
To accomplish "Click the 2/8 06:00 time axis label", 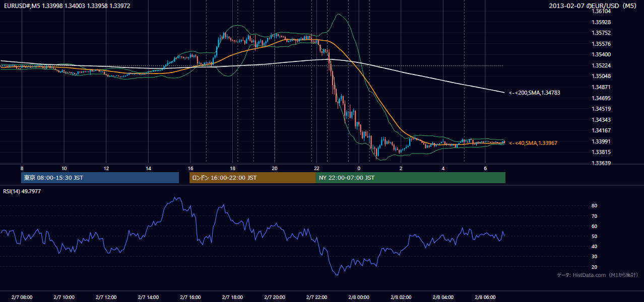I will (x=485, y=297).
